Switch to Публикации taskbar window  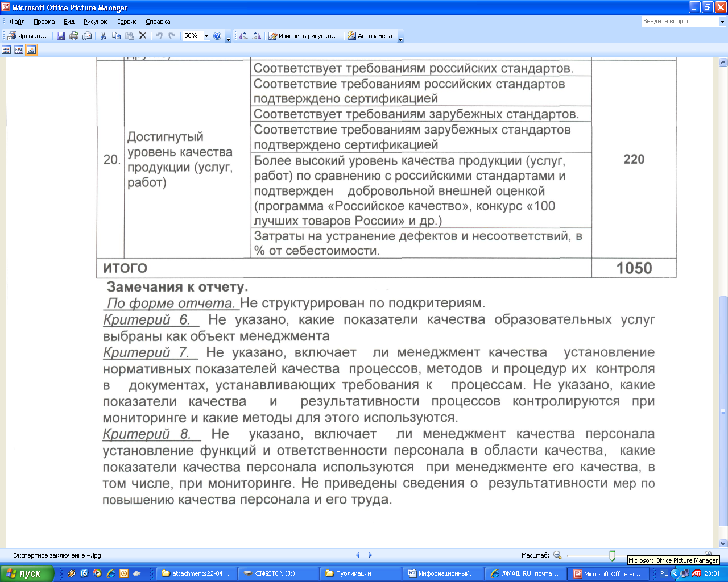point(359,573)
